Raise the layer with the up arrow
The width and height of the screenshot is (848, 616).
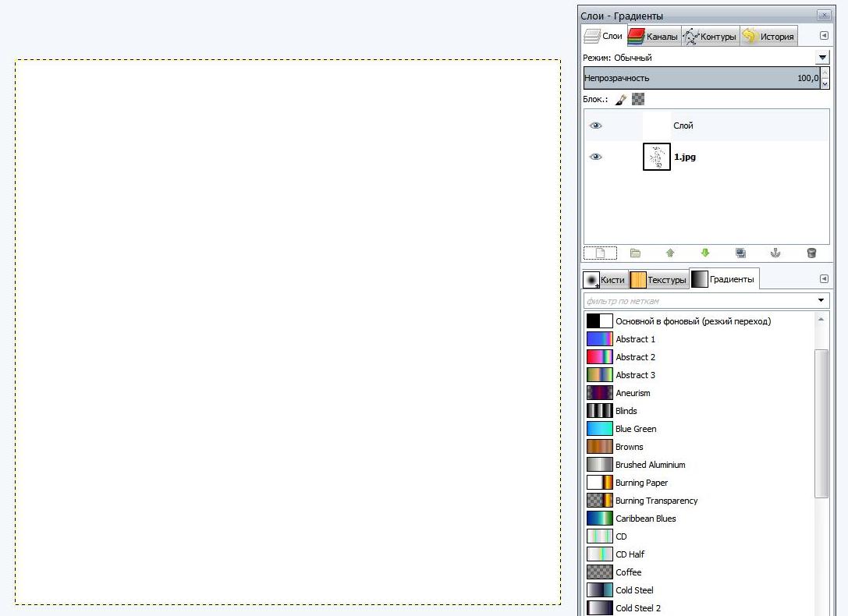(670, 253)
